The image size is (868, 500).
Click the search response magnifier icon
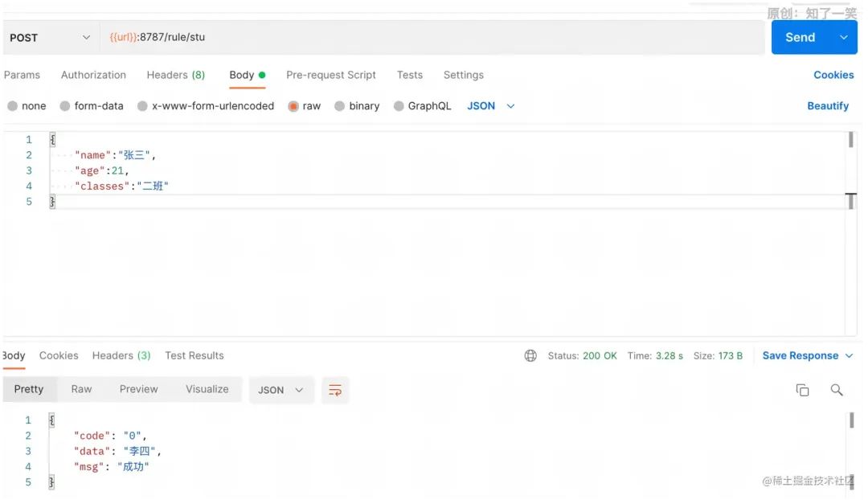tap(837, 390)
